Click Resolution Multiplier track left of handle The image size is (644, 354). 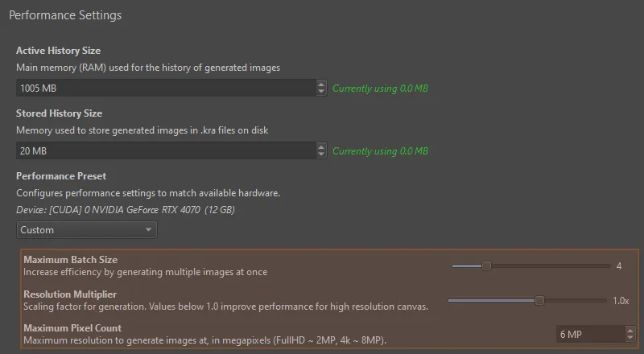point(491,300)
